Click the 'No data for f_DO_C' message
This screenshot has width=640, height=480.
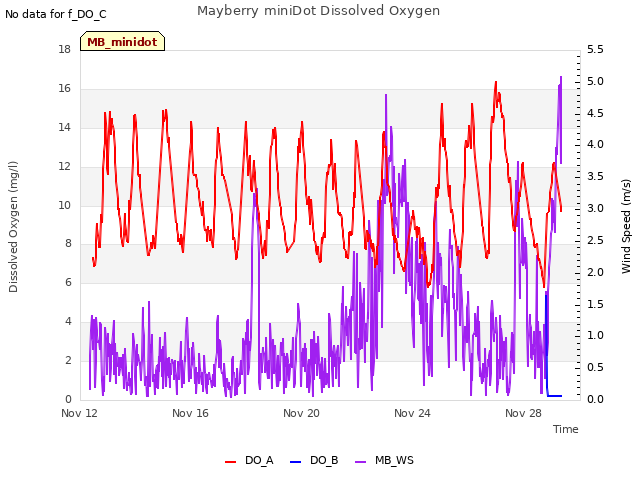coord(56,14)
